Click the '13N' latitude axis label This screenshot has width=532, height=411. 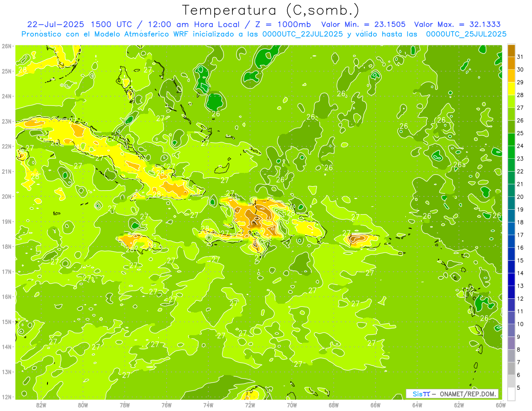click(7, 372)
